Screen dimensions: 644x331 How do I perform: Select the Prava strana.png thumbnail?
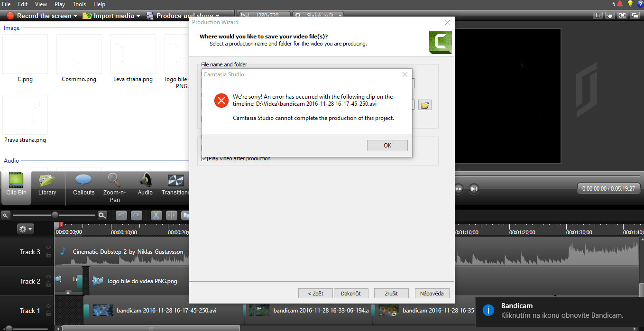pyautogui.click(x=25, y=115)
